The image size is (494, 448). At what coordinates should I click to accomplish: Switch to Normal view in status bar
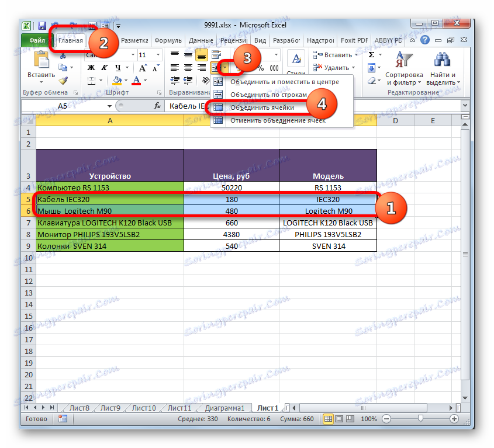pos(328,419)
